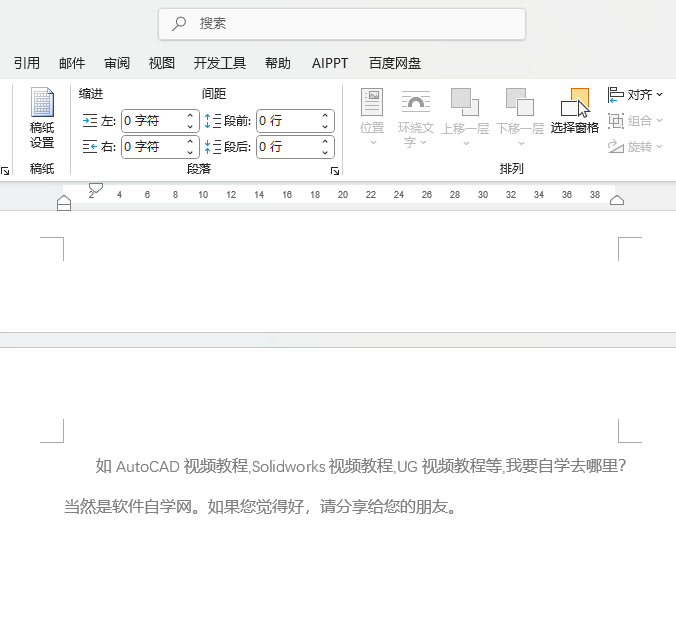
Task: Expand the 环绕文字 dropdown chevron
Action: pyautogui.click(x=424, y=143)
